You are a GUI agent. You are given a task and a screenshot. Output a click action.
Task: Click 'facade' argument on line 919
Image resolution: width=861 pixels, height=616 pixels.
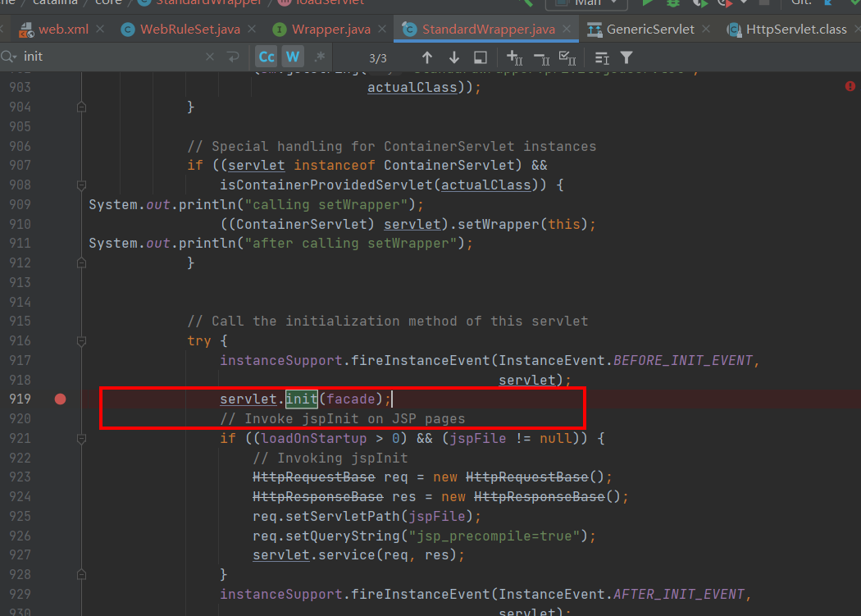[351, 399]
